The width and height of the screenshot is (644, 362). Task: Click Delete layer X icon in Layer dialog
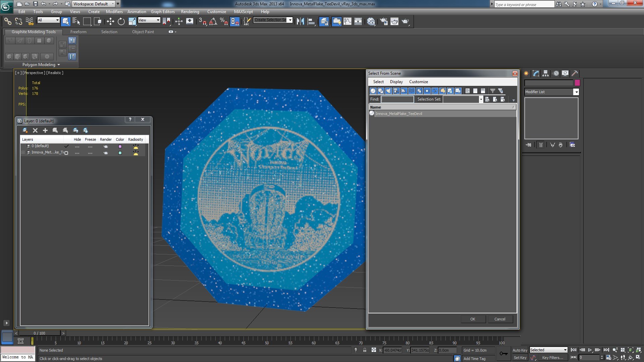[x=35, y=130]
